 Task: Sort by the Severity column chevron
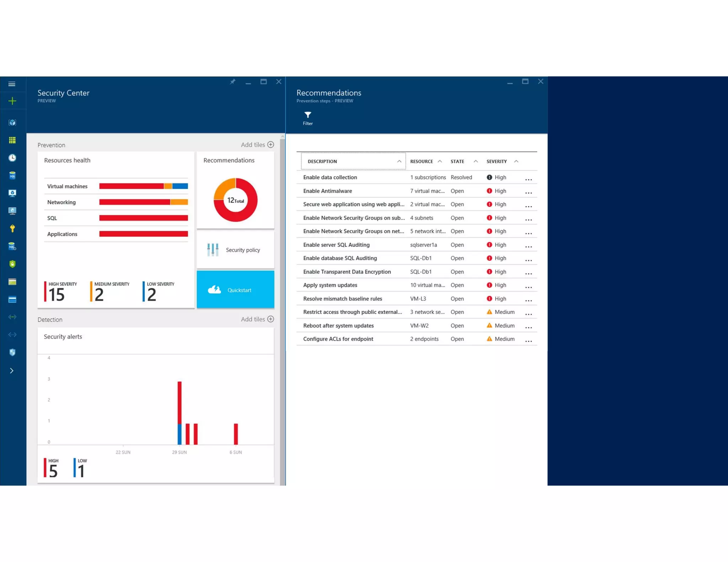[516, 161]
